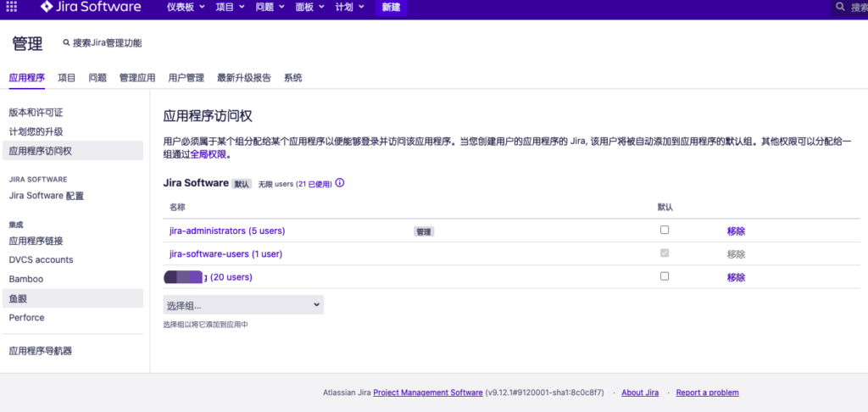The image size is (868, 412).
Task: Click the Report a problem link
Action: click(707, 393)
